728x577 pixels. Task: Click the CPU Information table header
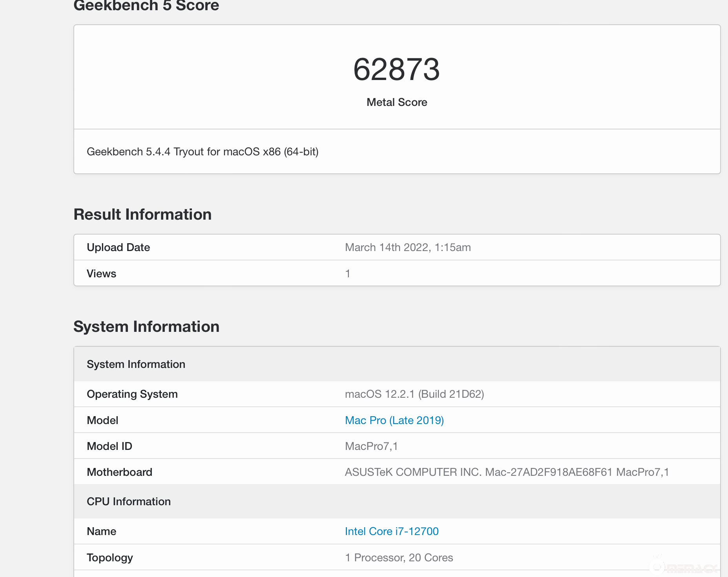tap(128, 501)
